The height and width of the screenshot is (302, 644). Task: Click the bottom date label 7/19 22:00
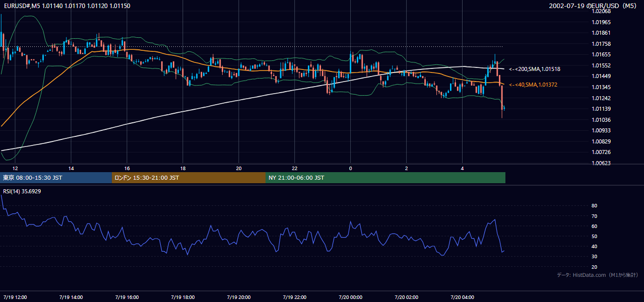tap(295, 297)
